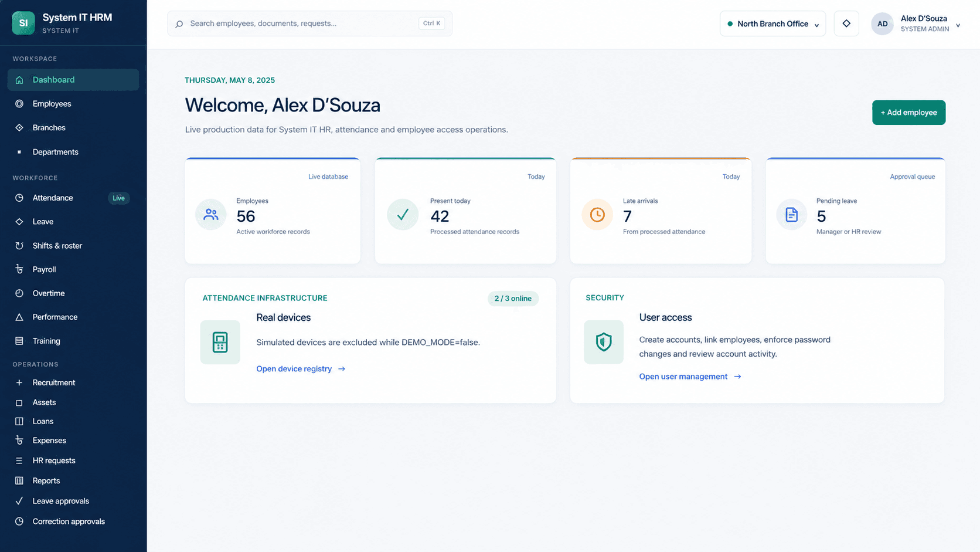The image size is (980, 552).
Task: Click the Live database label
Action: click(328, 177)
